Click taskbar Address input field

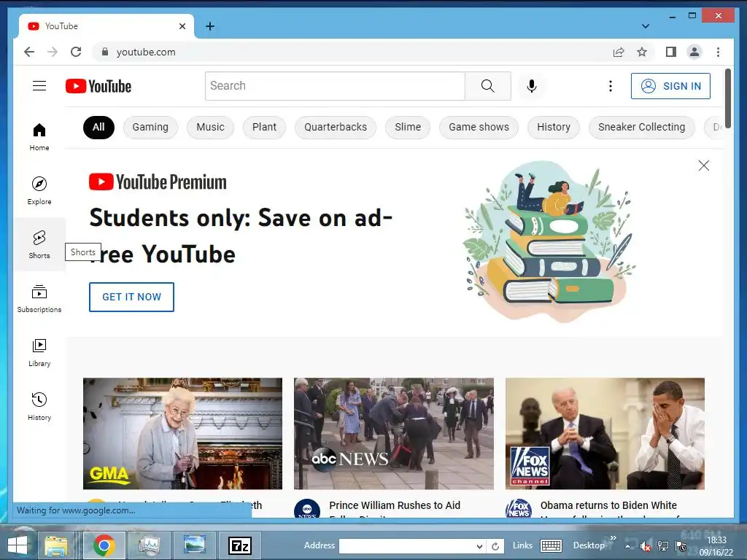point(407,546)
